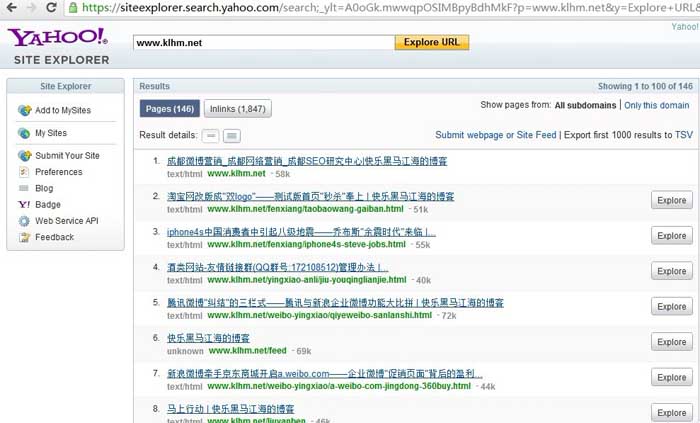Click the browser forward arrow
This screenshot has width=700, height=423.
pos(31,8)
